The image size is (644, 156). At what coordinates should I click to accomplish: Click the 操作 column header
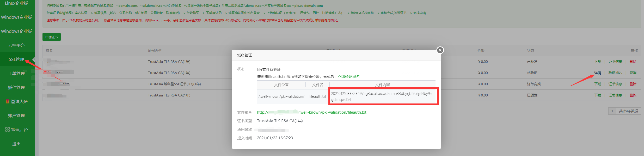point(634,50)
